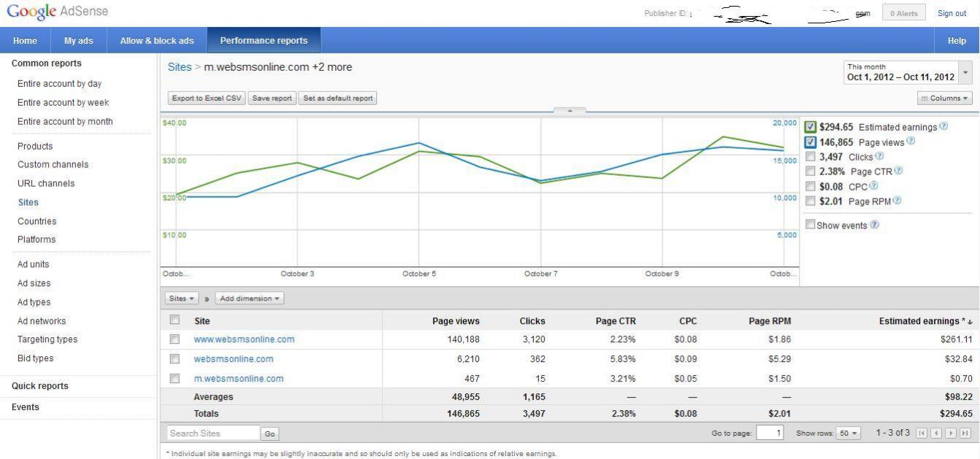The image size is (980, 459).
Task: Go to previous page of results
Action: [936, 433]
